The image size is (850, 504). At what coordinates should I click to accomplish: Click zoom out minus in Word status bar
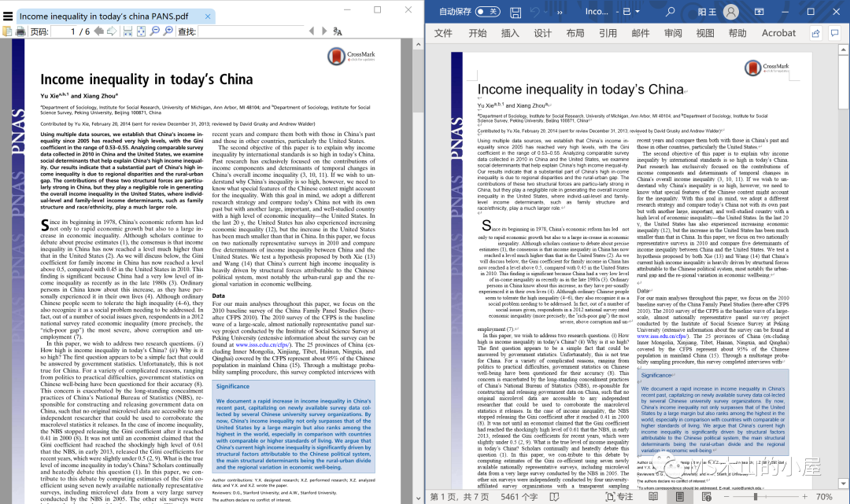click(725, 496)
